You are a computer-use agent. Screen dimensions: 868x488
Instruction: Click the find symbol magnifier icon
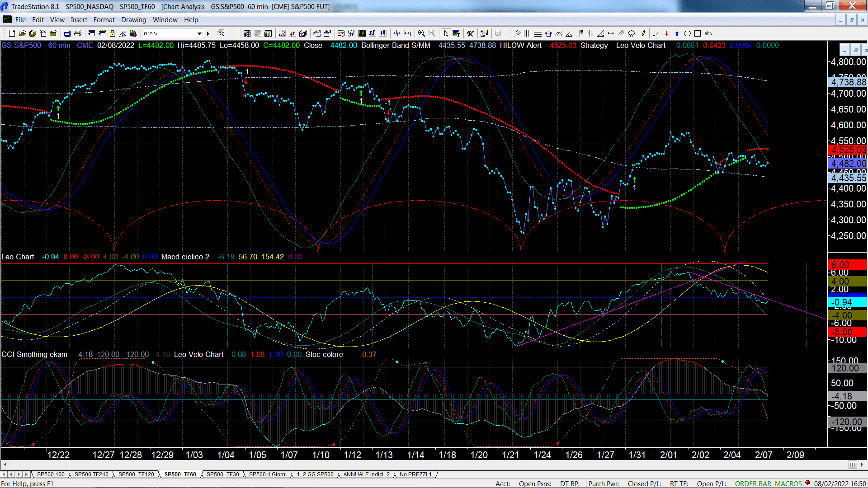221,33
